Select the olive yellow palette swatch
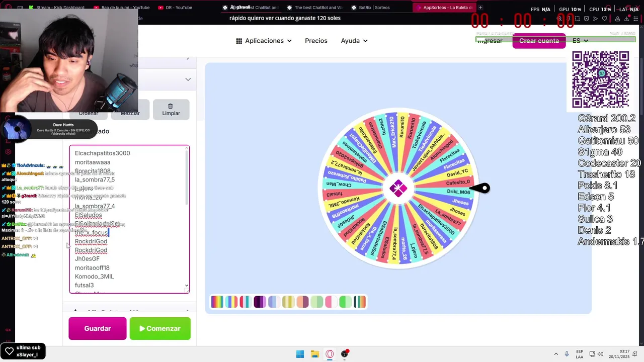The height and width of the screenshot is (362, 644). pyautogui.click(x=288, y=302)
